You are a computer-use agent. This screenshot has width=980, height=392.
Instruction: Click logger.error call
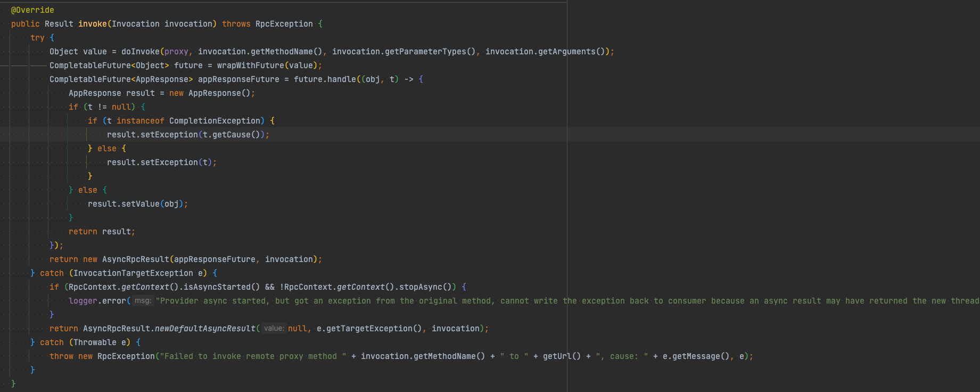(x=97, y=301)
